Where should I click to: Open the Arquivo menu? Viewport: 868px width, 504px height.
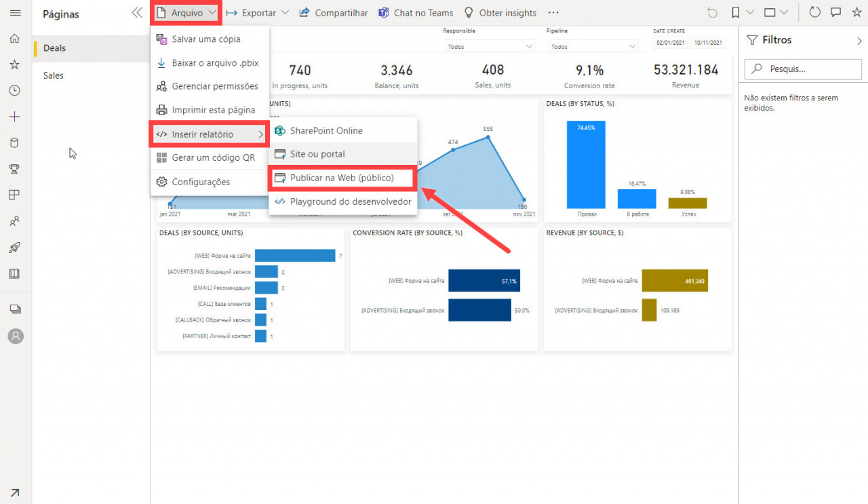(185, 12)
